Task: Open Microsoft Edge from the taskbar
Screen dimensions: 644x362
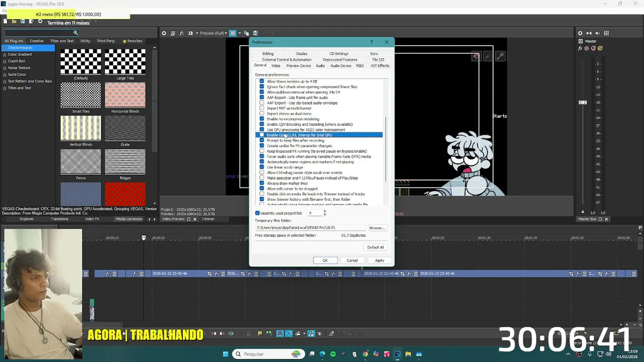Action: pos(323,354)
